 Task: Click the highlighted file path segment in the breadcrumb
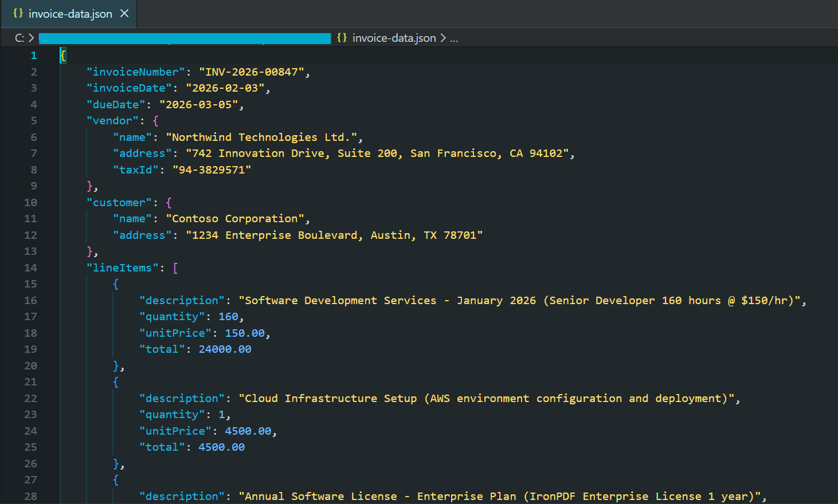(x=183, y=38)
